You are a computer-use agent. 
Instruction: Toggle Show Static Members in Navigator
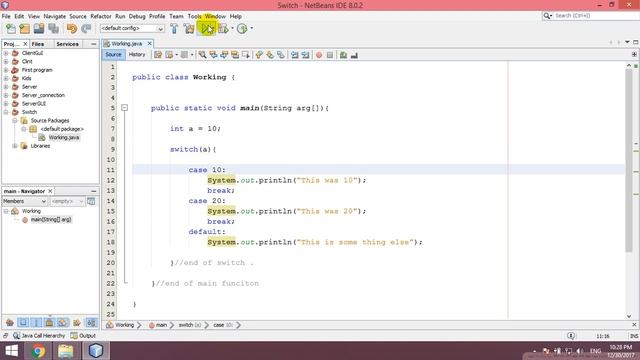pos(36,322)
